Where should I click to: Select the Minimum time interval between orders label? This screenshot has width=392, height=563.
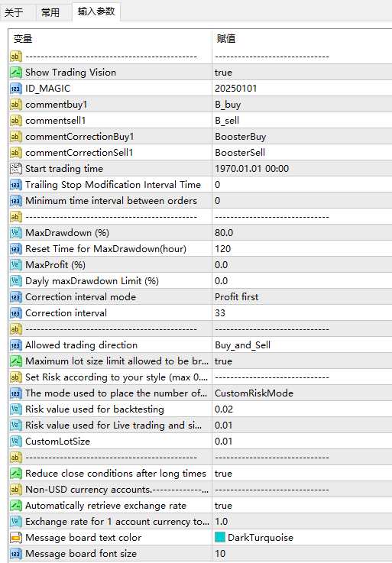111,201
